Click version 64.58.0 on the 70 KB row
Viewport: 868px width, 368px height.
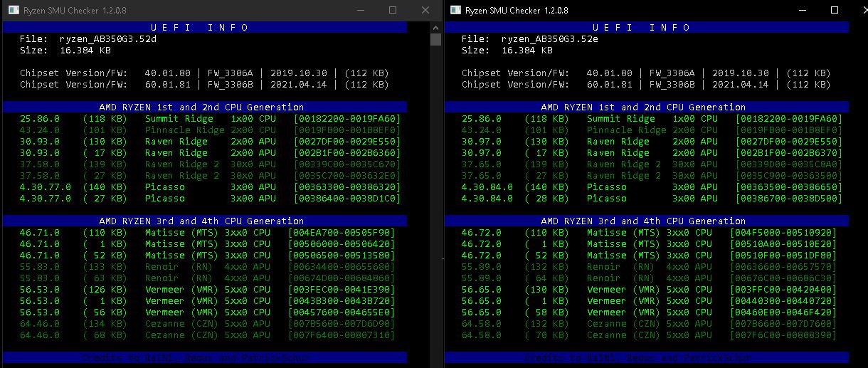click(482, 335)
